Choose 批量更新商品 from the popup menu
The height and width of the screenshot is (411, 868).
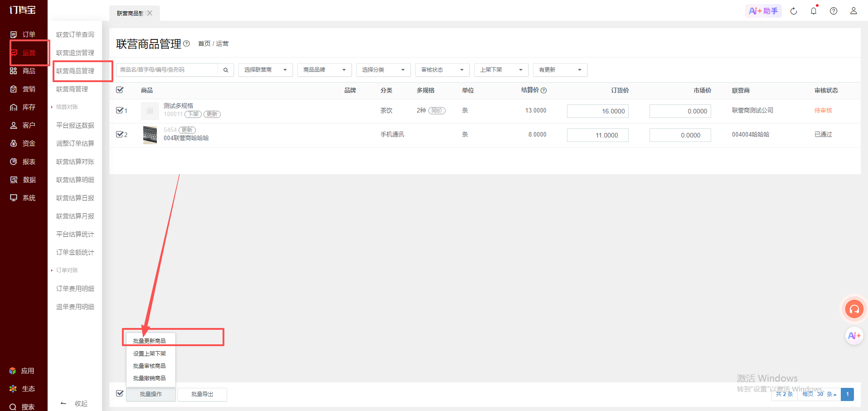(150, 341)
